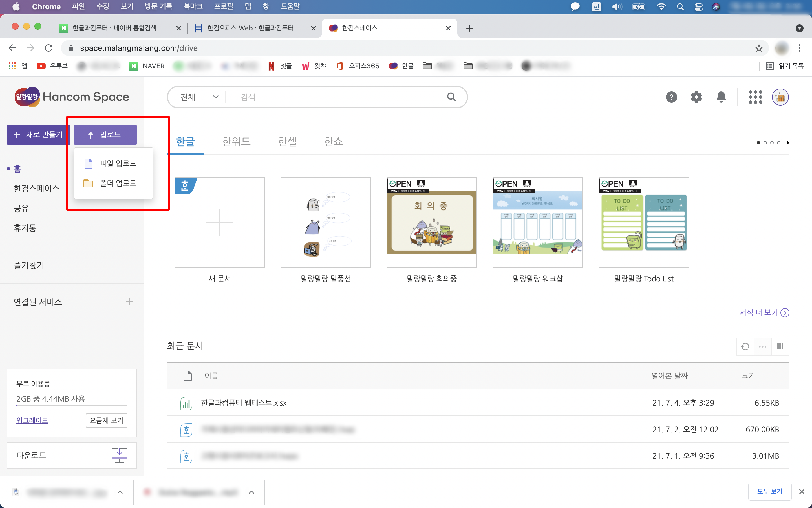The width and height of the screenshot is (812, 508).
Task: Reload the browser page
Action: click(x=49, y=48)
